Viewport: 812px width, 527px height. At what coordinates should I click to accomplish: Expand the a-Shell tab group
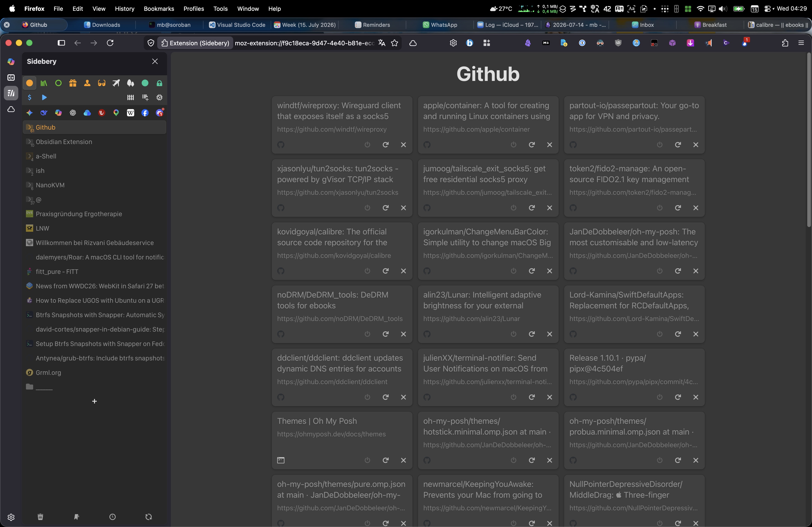pos(30,156)
